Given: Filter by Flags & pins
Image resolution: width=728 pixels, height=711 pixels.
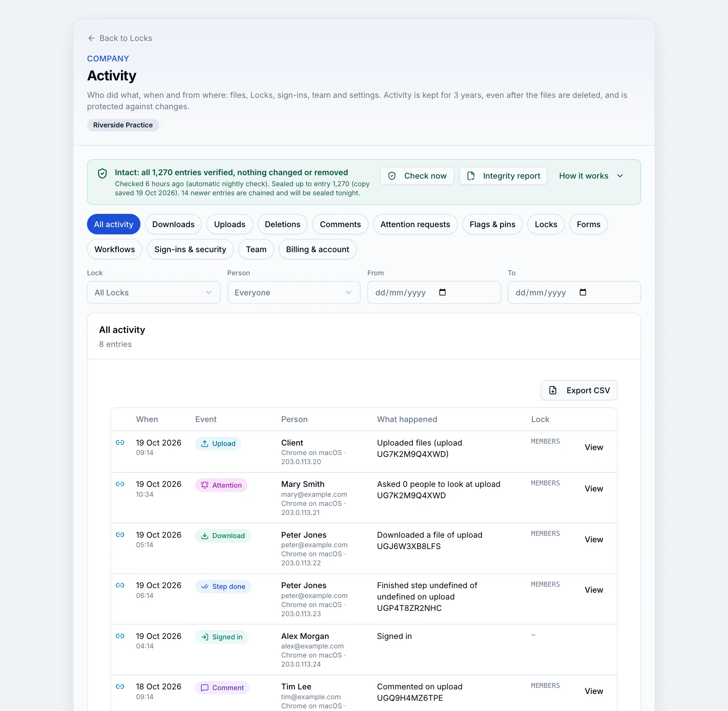Looking at the screenshot, I should coord(493,224).
